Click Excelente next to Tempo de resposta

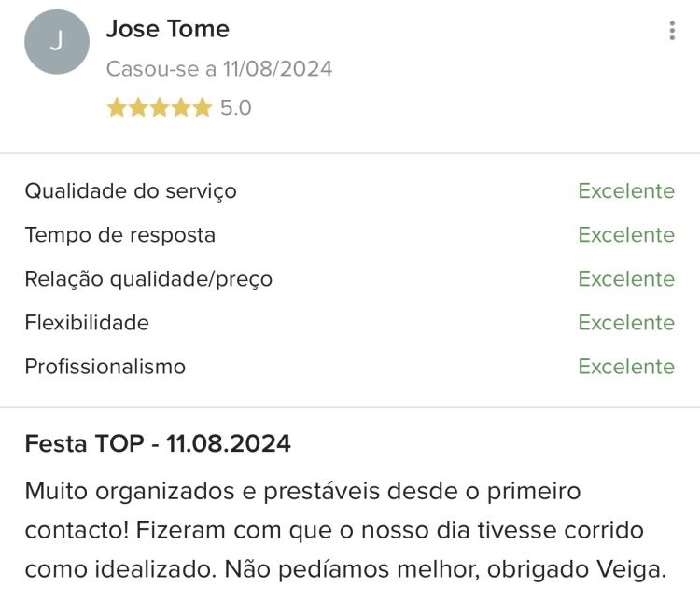click(x=626, y=234)
